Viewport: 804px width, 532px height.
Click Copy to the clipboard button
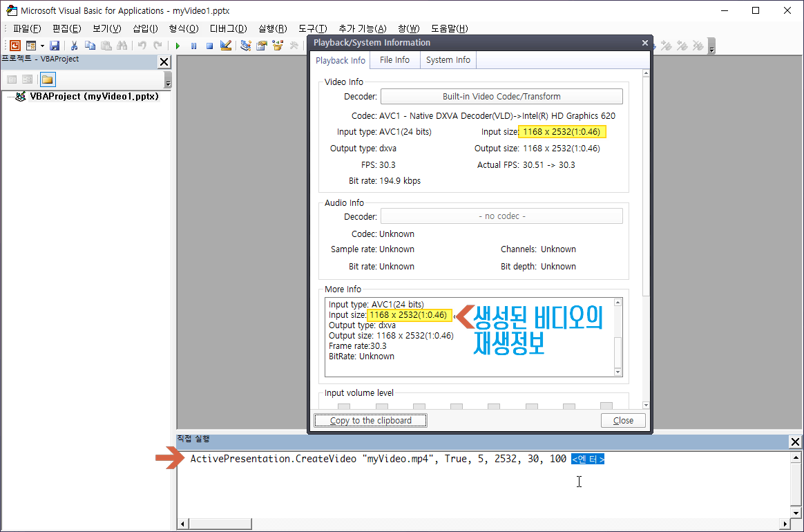coord(370,421)
